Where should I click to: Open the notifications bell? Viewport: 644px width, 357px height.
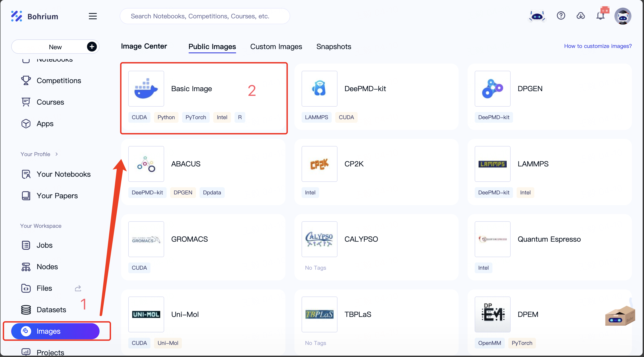600,16
